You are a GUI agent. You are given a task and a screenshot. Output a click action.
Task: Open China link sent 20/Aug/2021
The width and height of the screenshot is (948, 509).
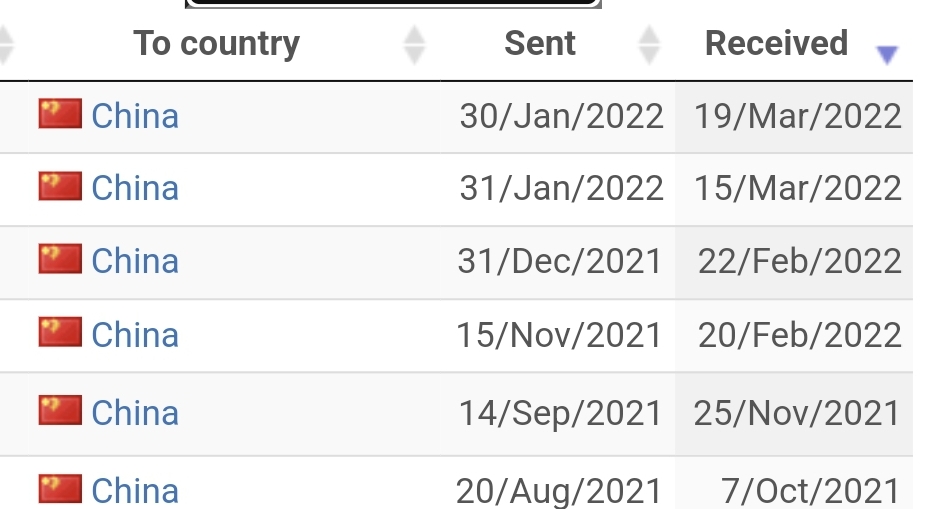[x=135, y=490]
